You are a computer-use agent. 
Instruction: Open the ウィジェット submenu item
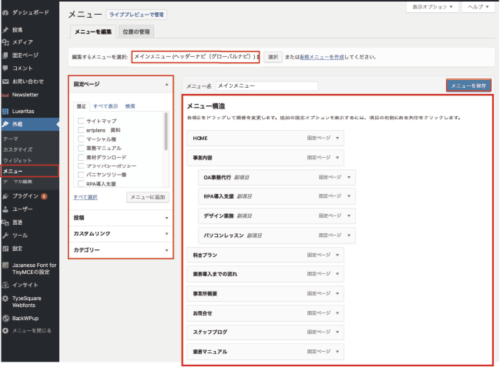click(18, 161)
